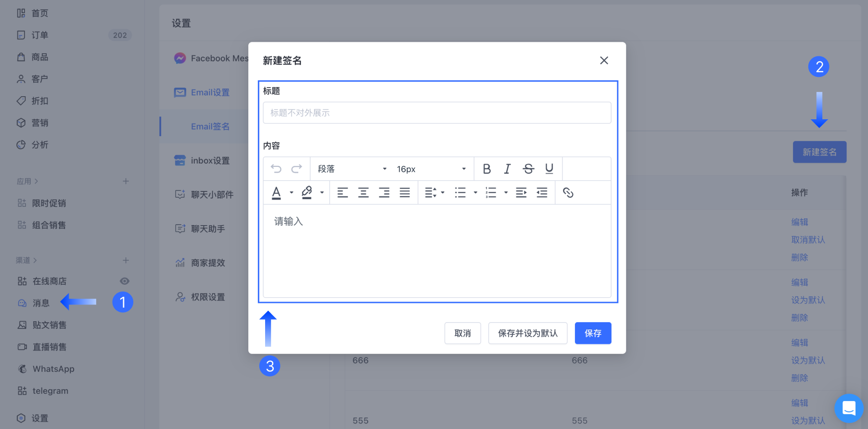
Task: Insert a numbered list
Action: pos(491,193)
